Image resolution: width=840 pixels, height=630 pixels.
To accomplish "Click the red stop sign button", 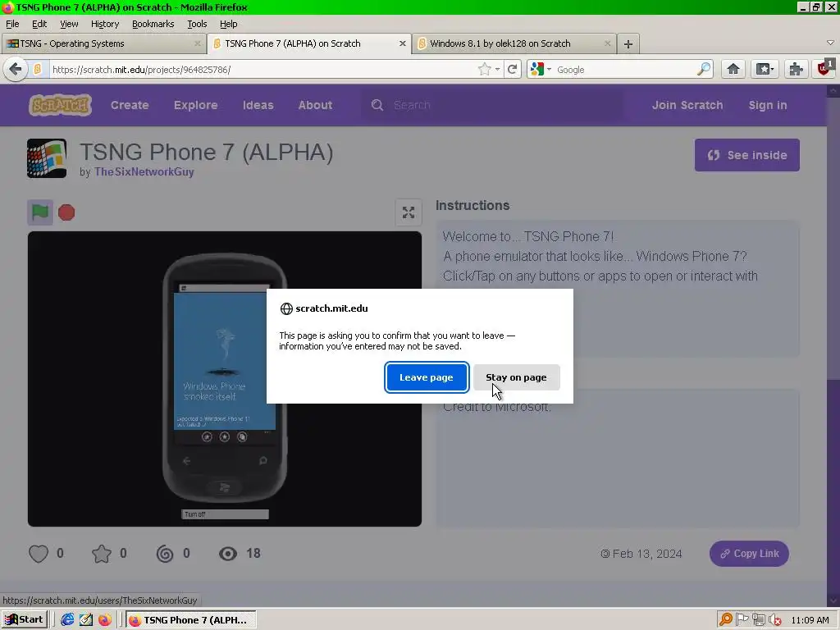I will 66,212.
